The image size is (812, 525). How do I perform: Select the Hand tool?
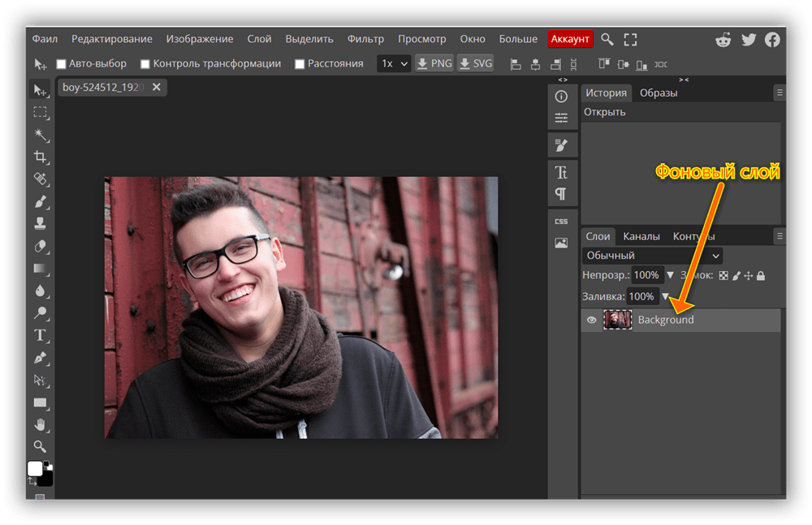[40, 424]
